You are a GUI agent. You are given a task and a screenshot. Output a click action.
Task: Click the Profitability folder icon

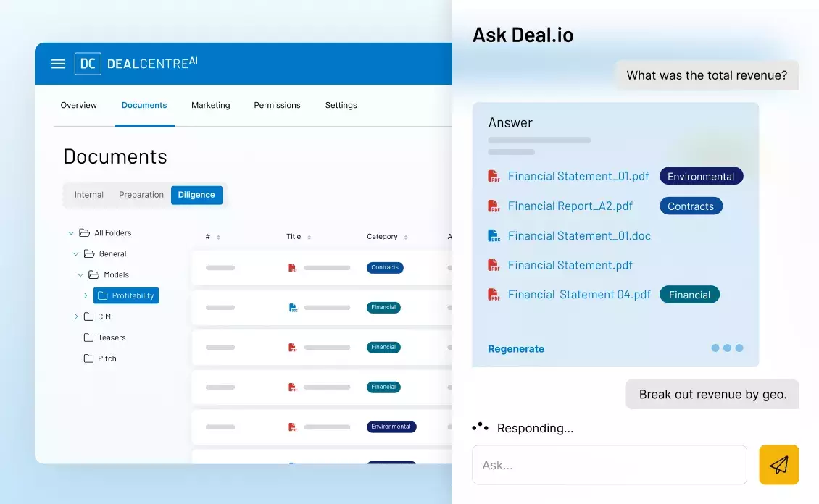(101, 295)
